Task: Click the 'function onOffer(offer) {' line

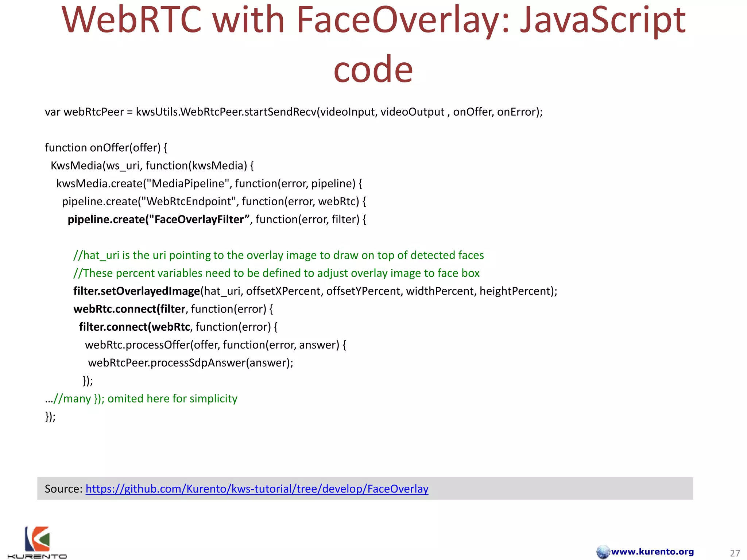Action: (x=106, y=147)
